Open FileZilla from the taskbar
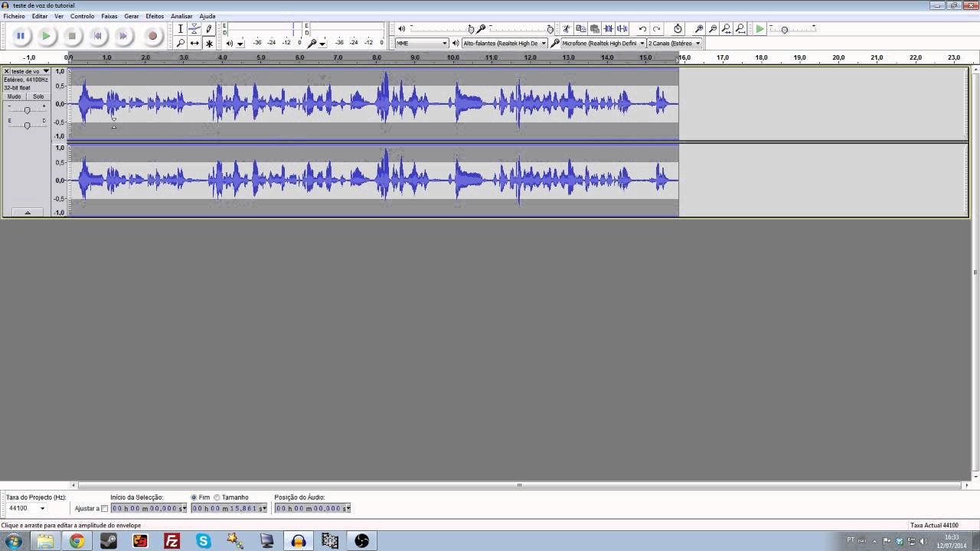Image resolution: width=980 pixels, height=551 pixels. 172,541
